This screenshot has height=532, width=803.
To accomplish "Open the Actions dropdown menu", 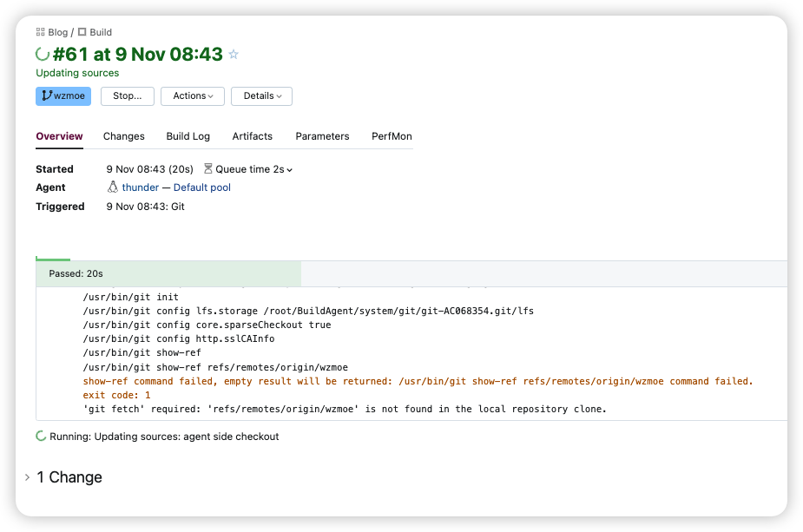I will [193, 96].
